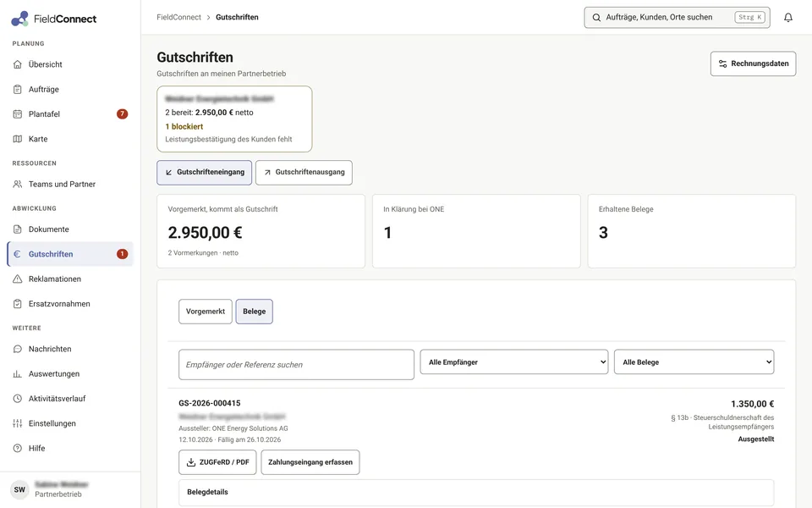
Task: Click the Auswertungen bar chart icon
Action: 18,373
